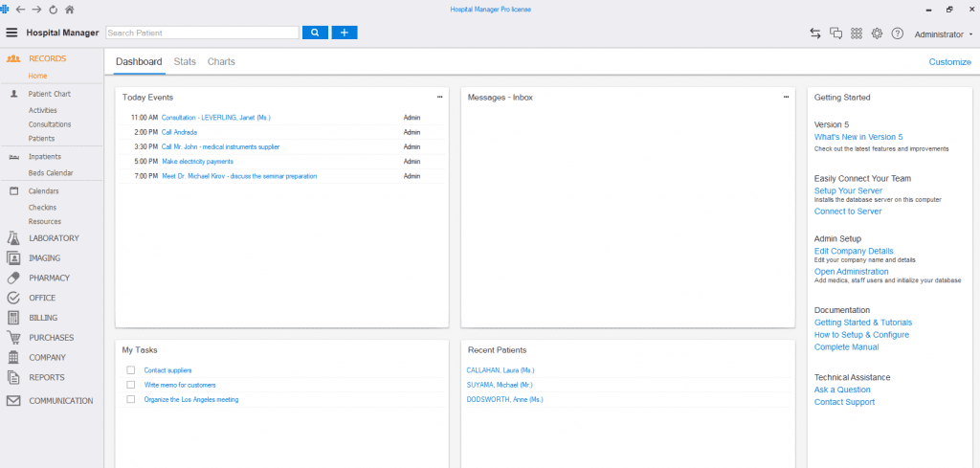Open the Setup Your Server link
The image size is (980, 468).
coord(848,190)
